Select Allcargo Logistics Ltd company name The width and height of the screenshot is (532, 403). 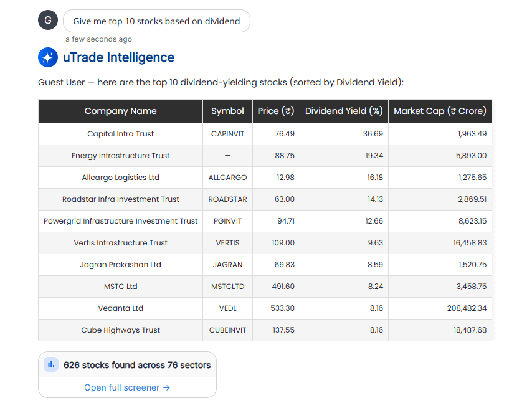120,178
